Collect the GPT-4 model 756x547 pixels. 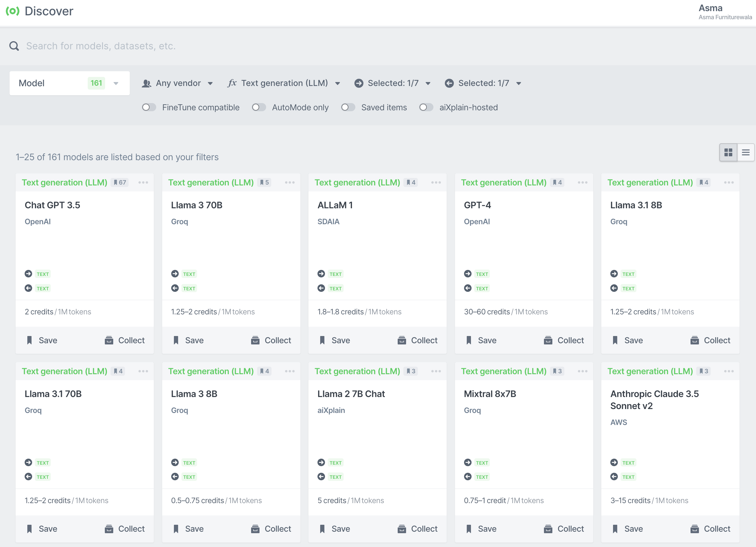coord(564,340)
